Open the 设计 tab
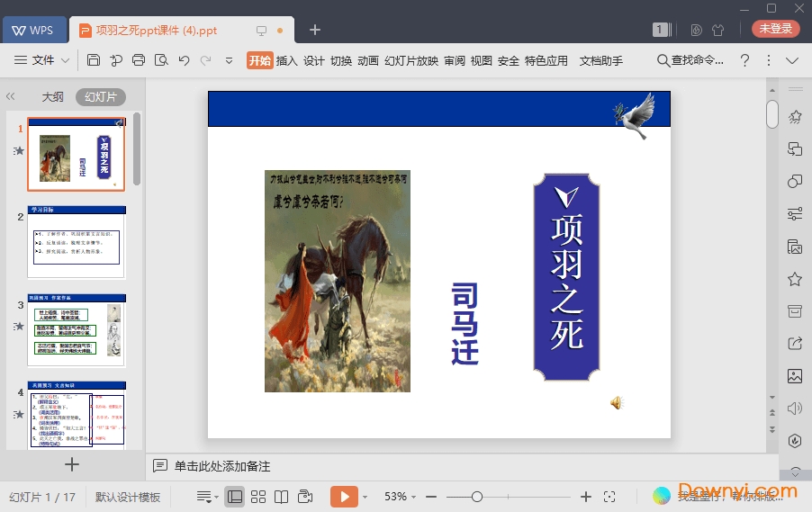Viewport: 812px width, 512px height. click(314, 60)
